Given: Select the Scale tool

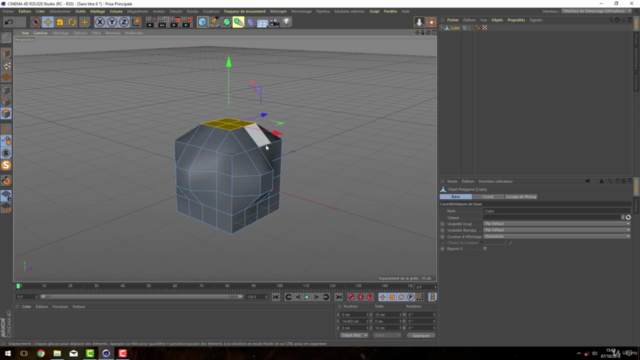Looking at the screenshot, I should pyautogui.click(x=60, y=22).
